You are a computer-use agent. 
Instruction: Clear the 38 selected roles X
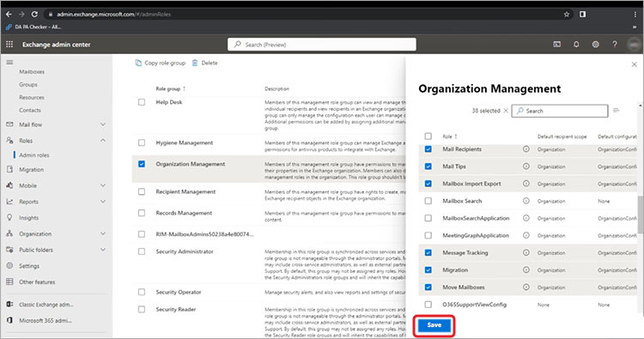coord(506,111)
